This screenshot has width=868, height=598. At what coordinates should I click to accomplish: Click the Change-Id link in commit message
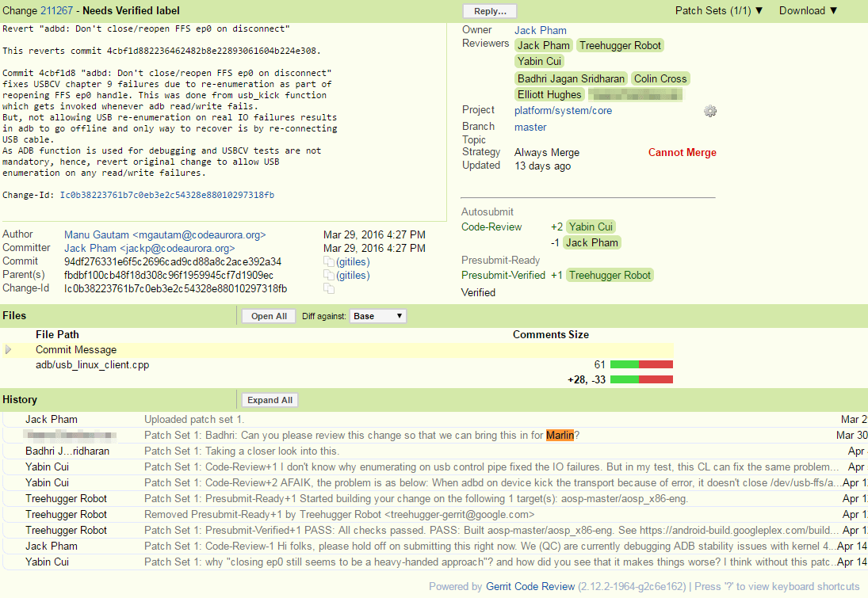[x=166, y=195]
